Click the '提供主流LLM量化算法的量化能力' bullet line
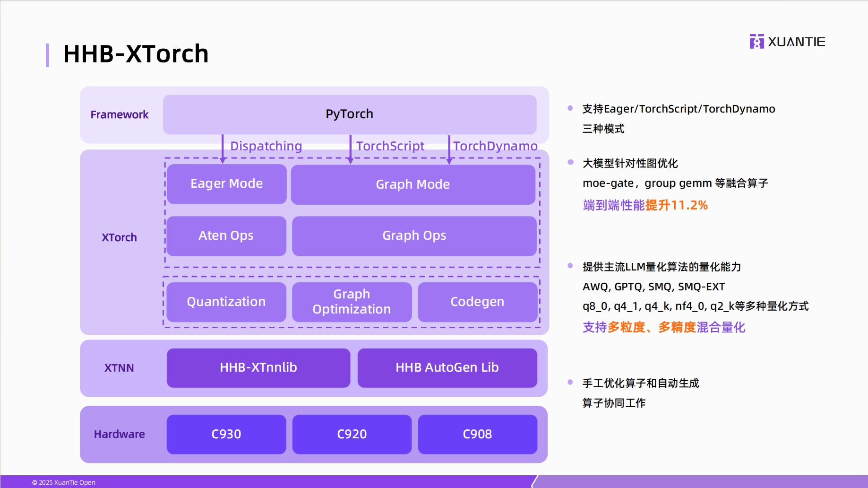The image size is (868, 488). pos(662,267)
